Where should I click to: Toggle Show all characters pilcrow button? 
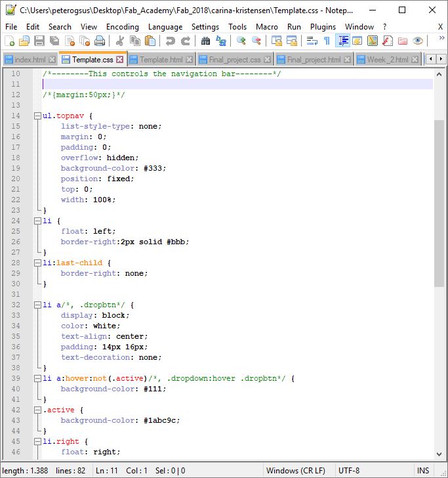pos(327,41)
